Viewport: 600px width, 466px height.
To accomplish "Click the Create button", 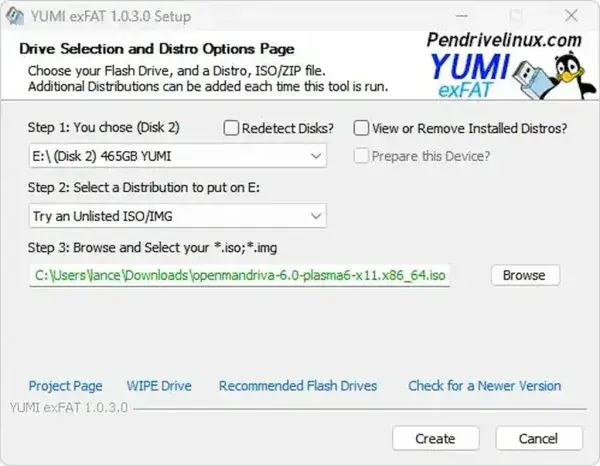I will coord(435,438).
